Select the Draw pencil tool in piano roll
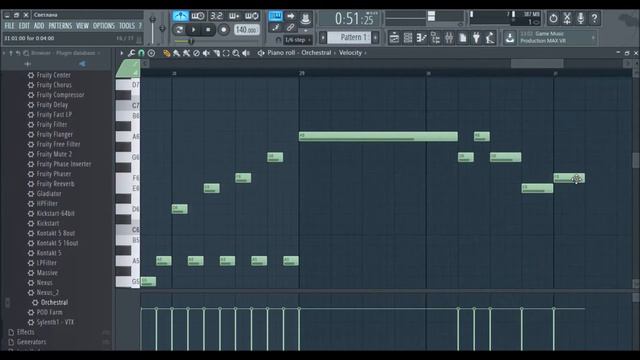 [x=167, y=53]
